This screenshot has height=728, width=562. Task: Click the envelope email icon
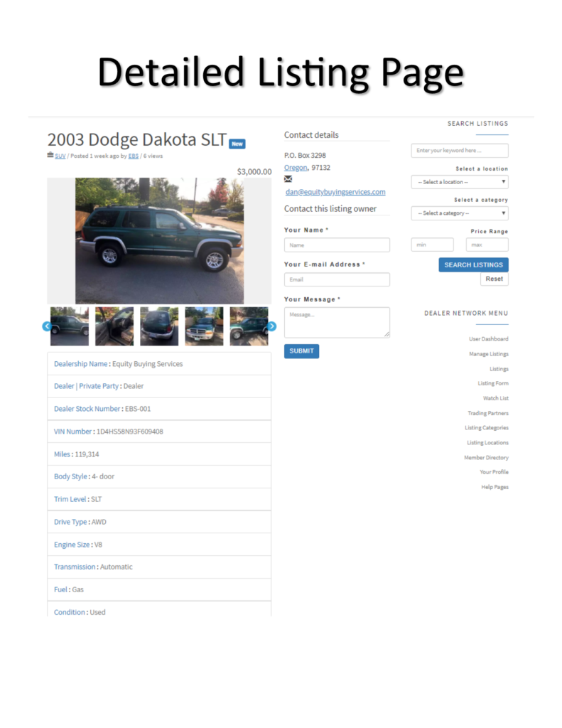pyautogui.click(x=288, y=179)
